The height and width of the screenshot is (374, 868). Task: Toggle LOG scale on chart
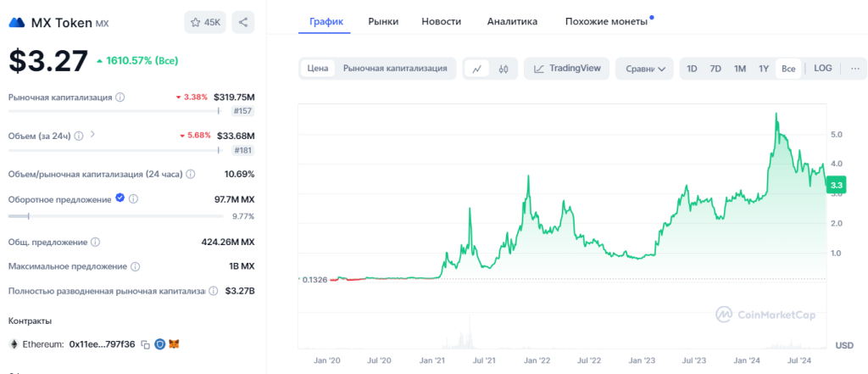click(822, 69)
